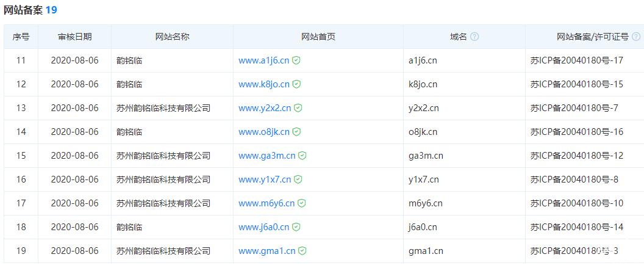Click green shield icon beside www.y2x2.cn
The height and width of the screenshot is (268, 644).
tap(298, 108)
